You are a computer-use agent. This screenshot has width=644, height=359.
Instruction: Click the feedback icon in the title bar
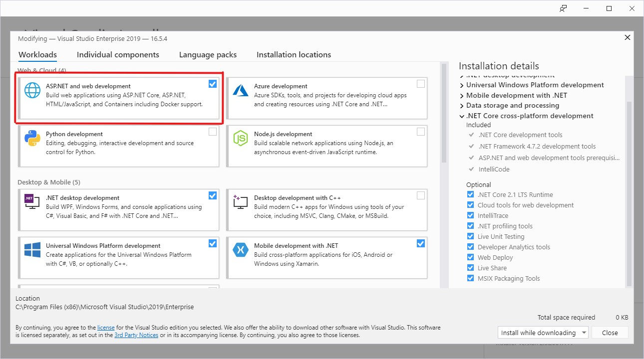point(563,8)
